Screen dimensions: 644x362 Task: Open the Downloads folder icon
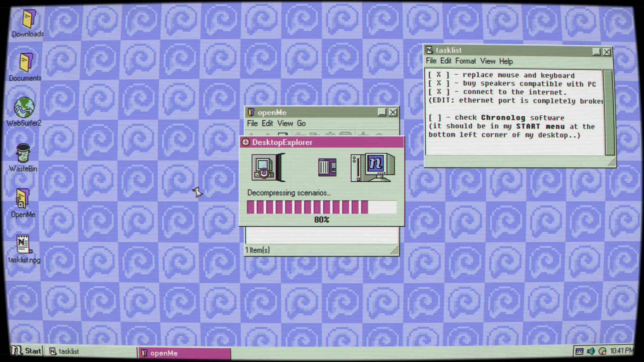point(29,19)
